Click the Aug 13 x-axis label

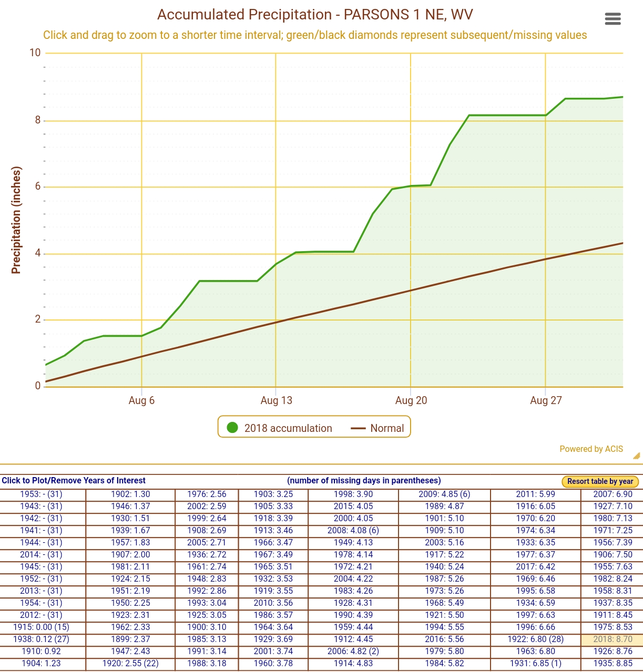tap(276, 400)
